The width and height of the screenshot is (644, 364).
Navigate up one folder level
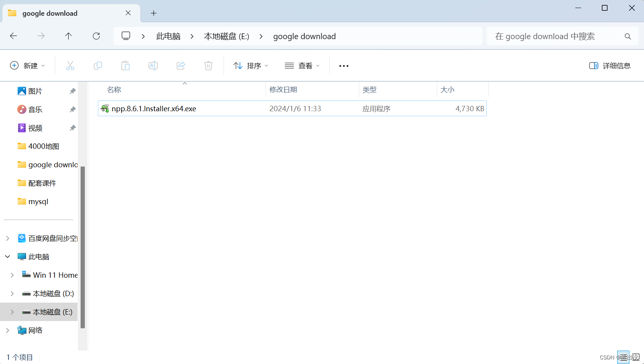point(68,36)
